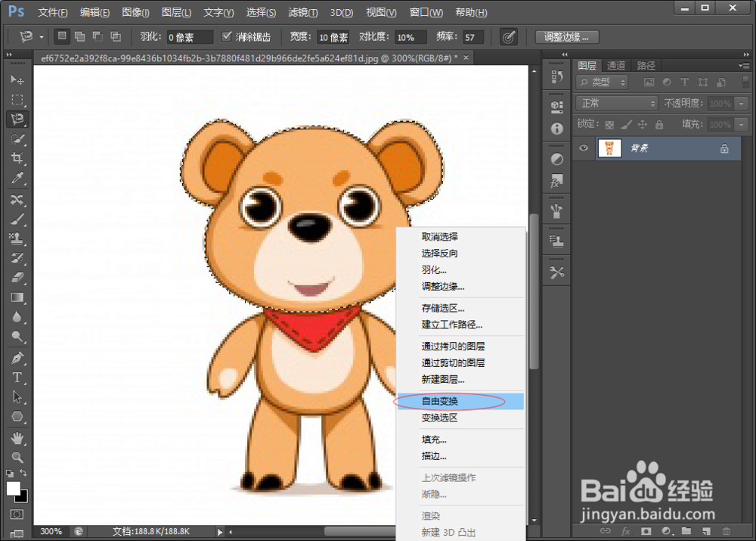Viewport: 756px width, 541px height.
Task: Select the Horizontal Type tool
Action: 17,378
